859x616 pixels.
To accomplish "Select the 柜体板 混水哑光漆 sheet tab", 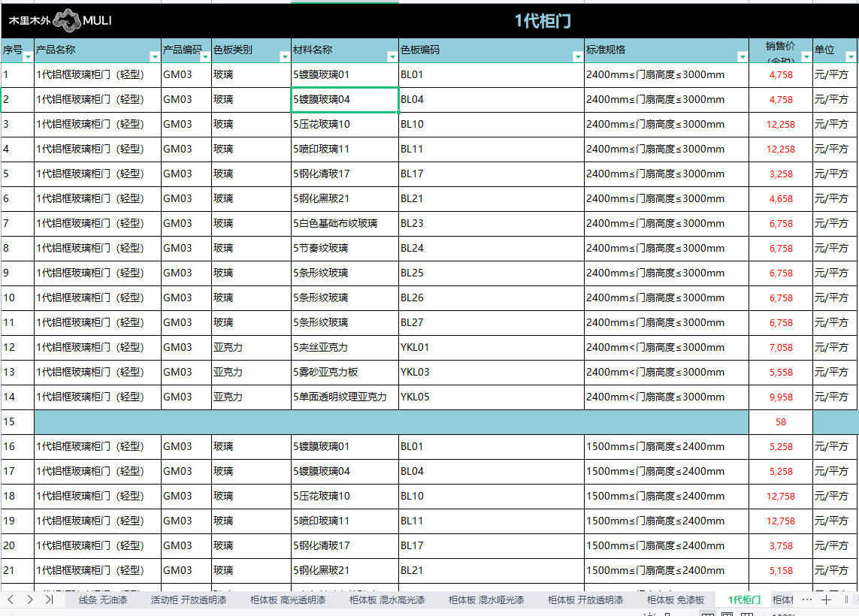I will tap(486, 599).
